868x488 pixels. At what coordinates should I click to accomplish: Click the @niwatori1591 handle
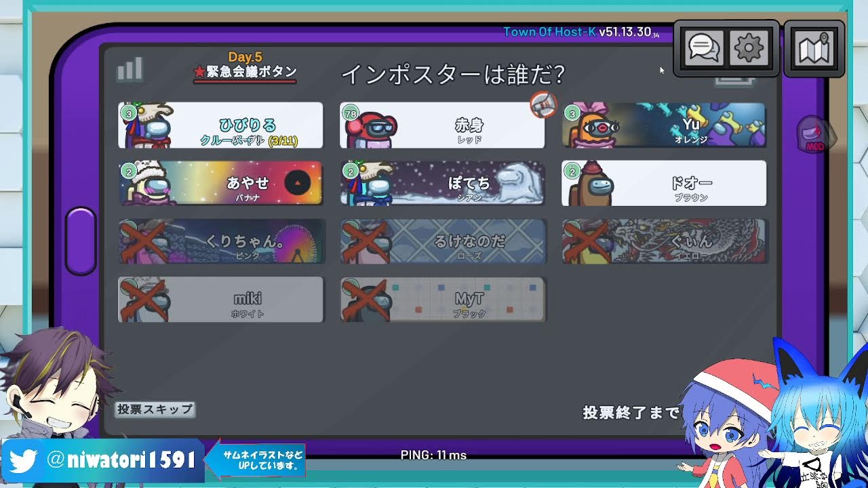click(121, 461)
